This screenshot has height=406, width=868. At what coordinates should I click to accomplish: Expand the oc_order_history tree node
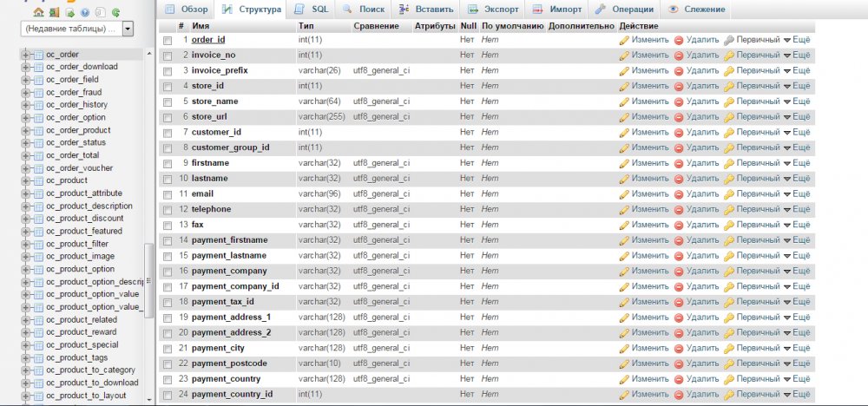25,105
